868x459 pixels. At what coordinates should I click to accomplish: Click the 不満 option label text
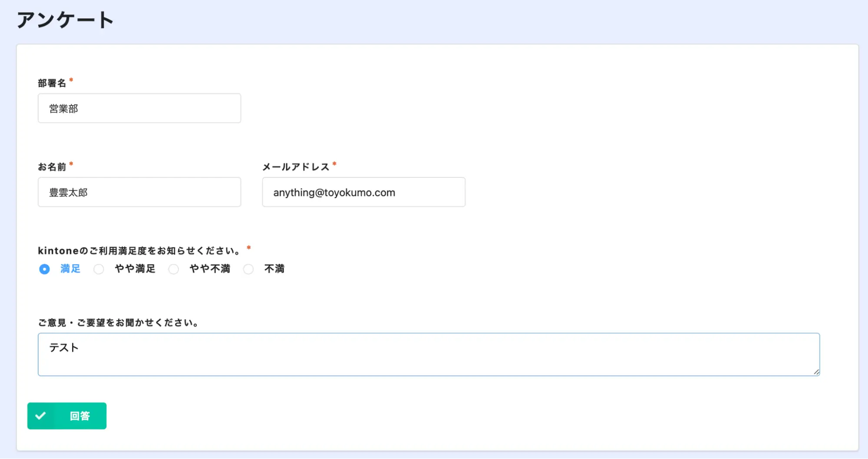(274, 269)
